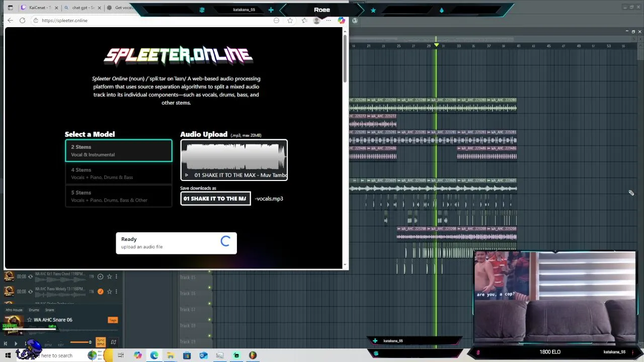Open Task View on the taskbar
644x362 pixels.
(121, 355)
